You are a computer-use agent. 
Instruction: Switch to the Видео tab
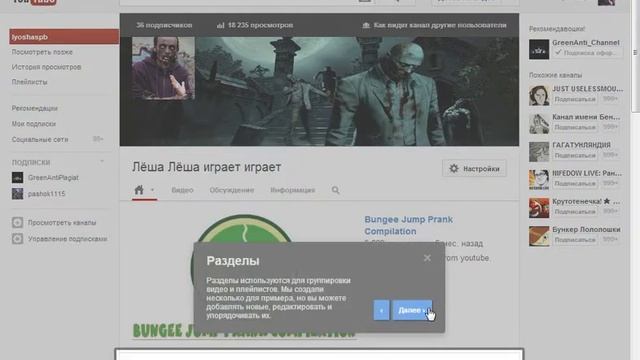point(182,190)
